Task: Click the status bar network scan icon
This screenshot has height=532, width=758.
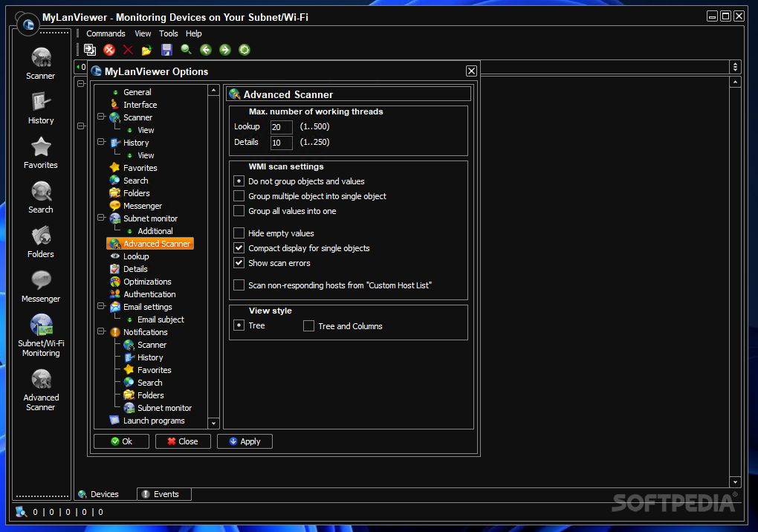Action: click(x=21, y=512)
